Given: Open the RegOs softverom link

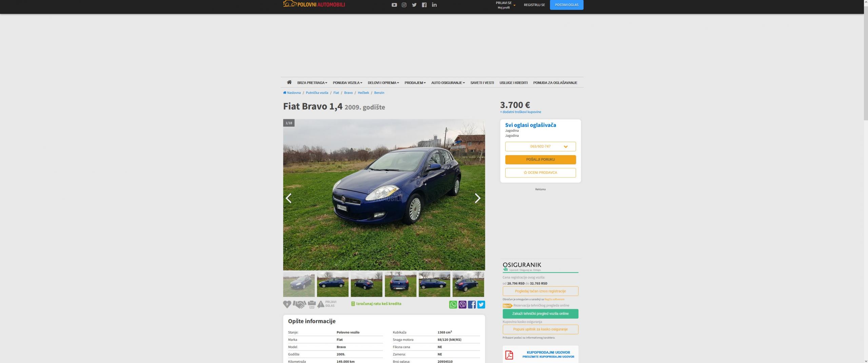Looking at the screenshot, I should click(x=554, y=299).
